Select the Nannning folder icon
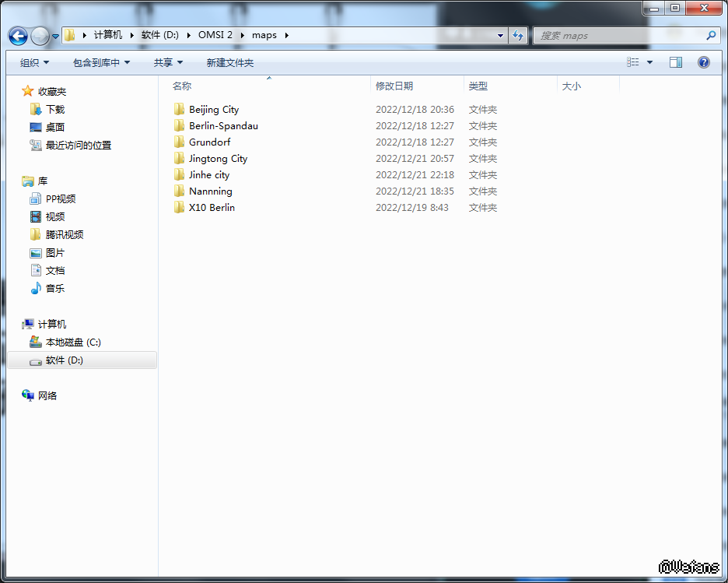The width and height of the screenshot is (728, 583). [179, 191]
